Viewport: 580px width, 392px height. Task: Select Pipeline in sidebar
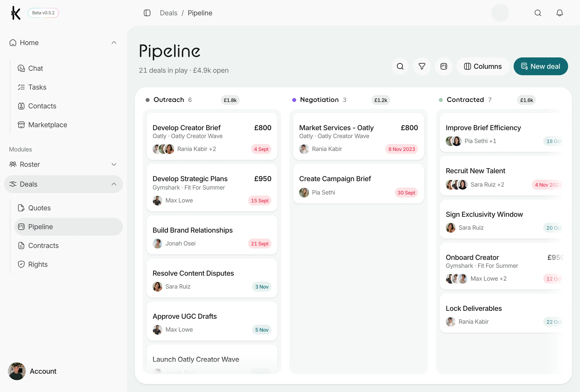68,227
